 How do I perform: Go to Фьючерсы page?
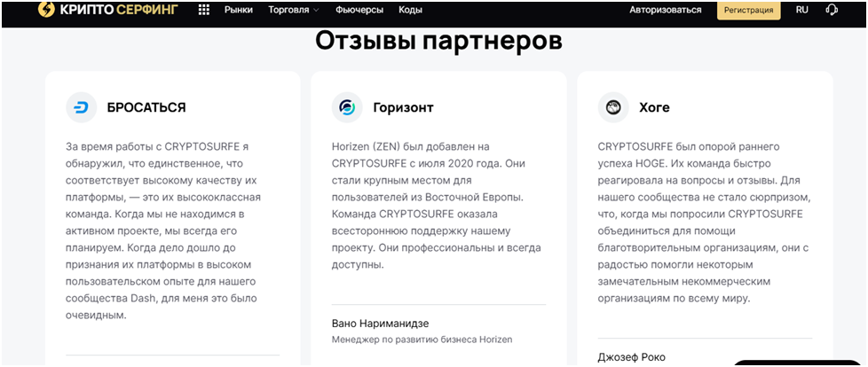(359, 10)
